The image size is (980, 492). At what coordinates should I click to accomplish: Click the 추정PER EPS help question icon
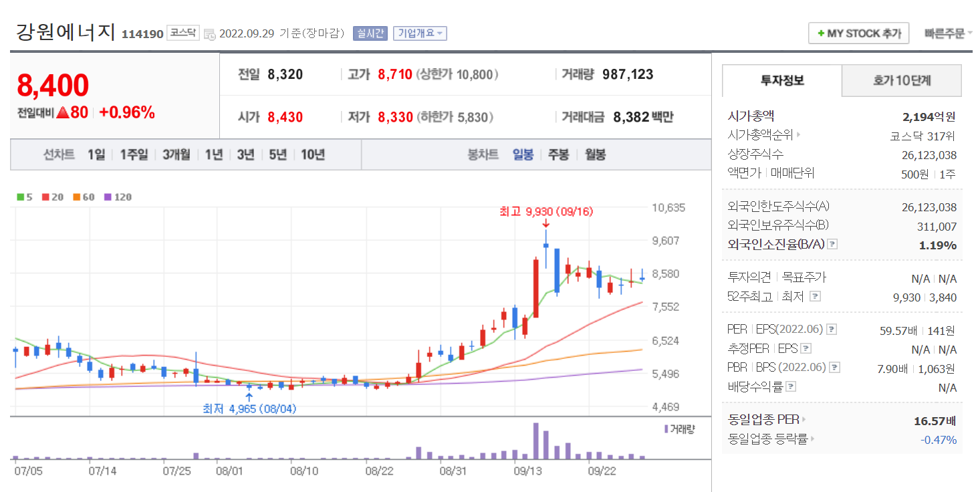pyautogui.click(x=806, y=348)
